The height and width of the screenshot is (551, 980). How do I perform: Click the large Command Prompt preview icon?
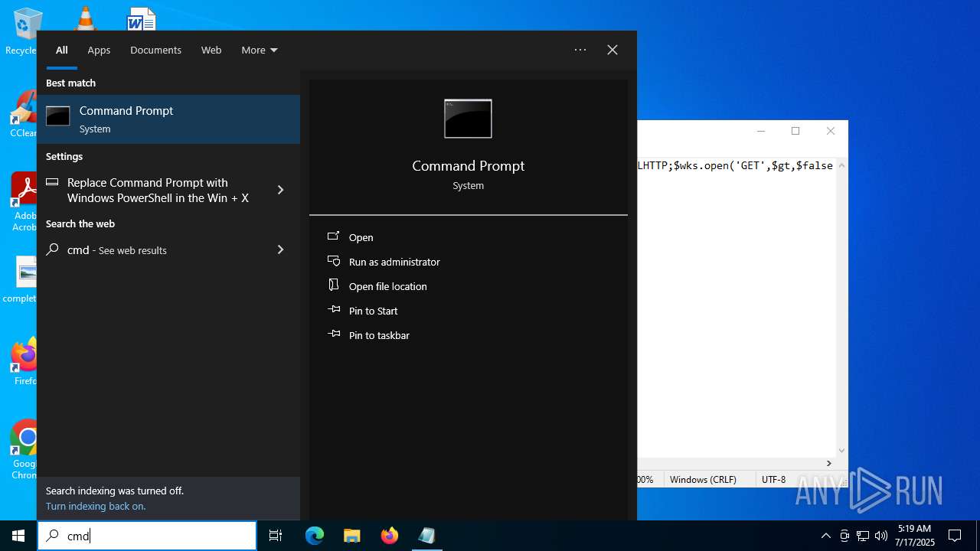(468, 119)
